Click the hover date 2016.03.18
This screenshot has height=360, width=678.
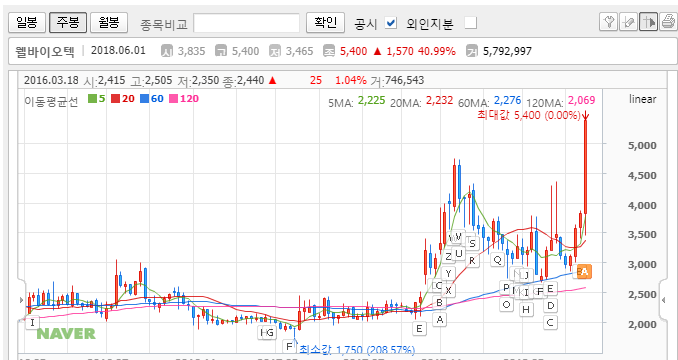[51, 80]
